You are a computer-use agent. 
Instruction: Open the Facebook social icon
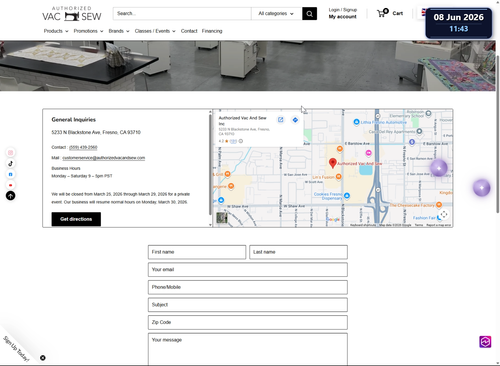10,174
